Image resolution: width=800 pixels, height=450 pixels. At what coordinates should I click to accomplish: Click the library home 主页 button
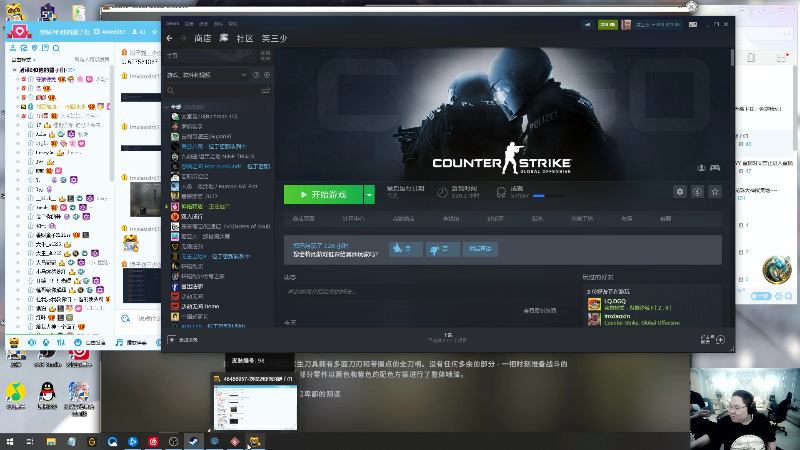(212, 55)
